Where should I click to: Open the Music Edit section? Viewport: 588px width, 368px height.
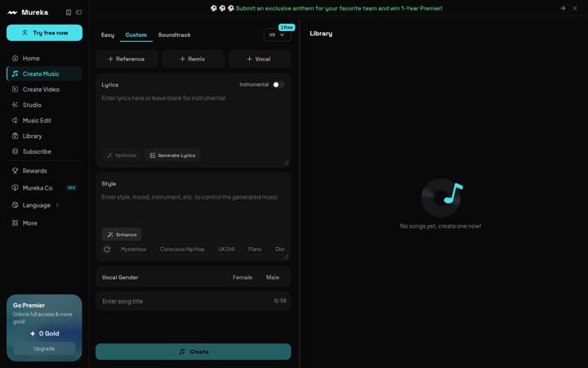click(44, 120)
